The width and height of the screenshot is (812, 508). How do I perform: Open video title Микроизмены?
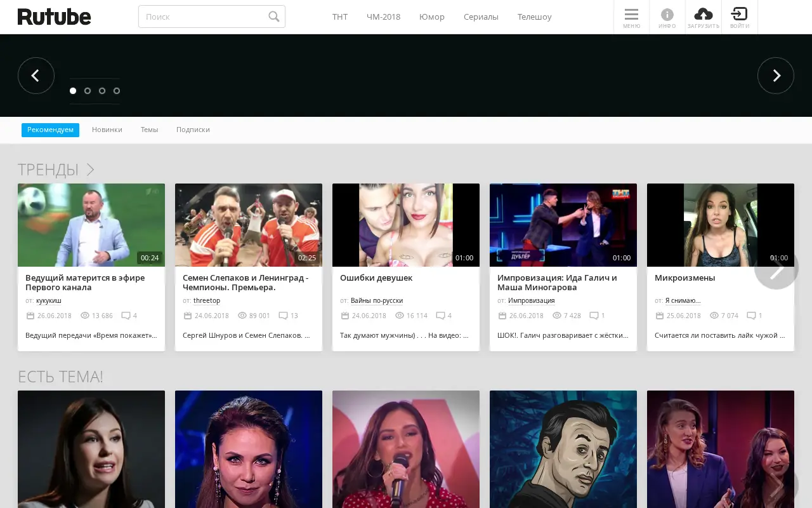(x=685, y=278)
